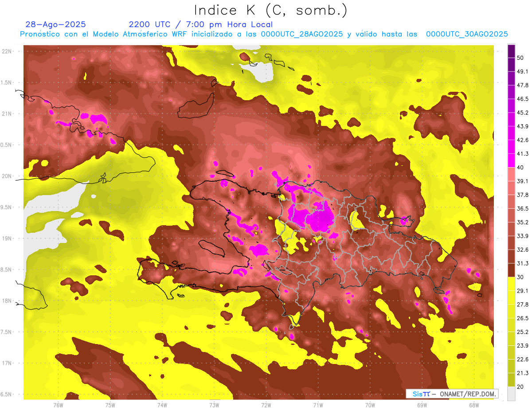Click the '22.6' colorbar label
The width and height of the screenshot is (532, 411).
click(523, 359)
